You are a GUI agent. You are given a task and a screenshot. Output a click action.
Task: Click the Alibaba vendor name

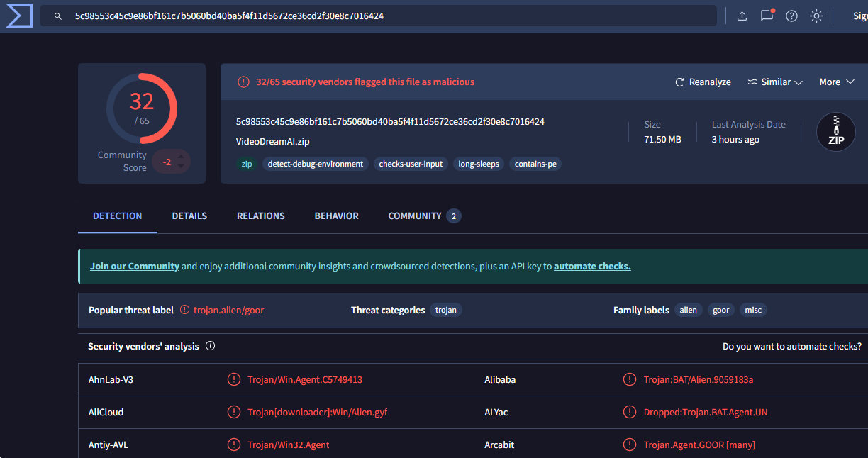pos(500,379)
